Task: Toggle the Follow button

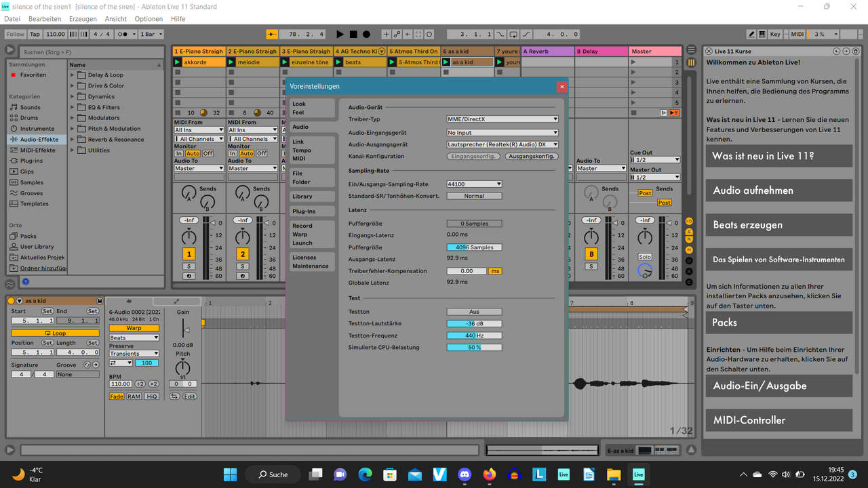Action: coord(15,34)
